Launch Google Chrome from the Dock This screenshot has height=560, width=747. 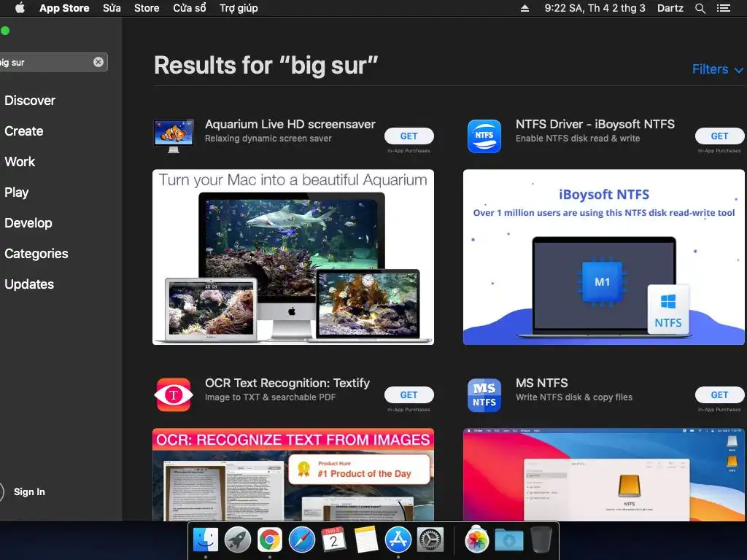pyautogui.click(x=270, y=540)
